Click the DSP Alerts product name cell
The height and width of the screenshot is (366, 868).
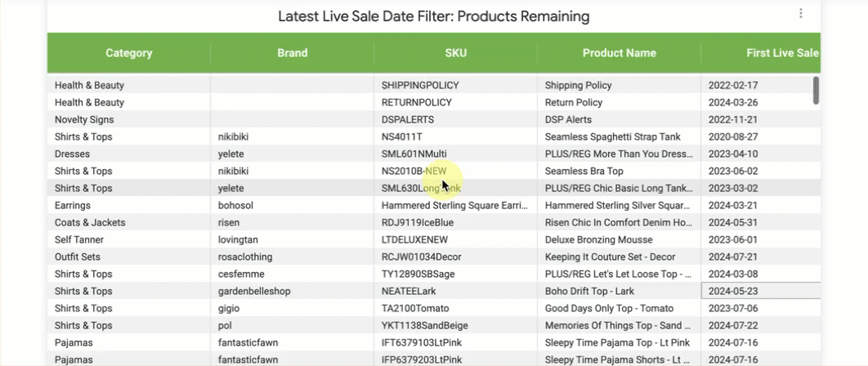[619, 119]
